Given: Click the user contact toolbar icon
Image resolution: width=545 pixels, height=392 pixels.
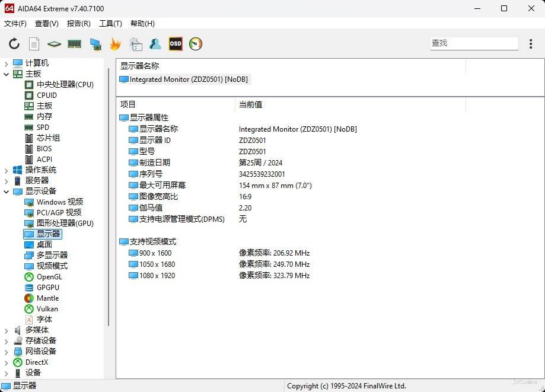Looking at the screenshot, I should 155,44.
